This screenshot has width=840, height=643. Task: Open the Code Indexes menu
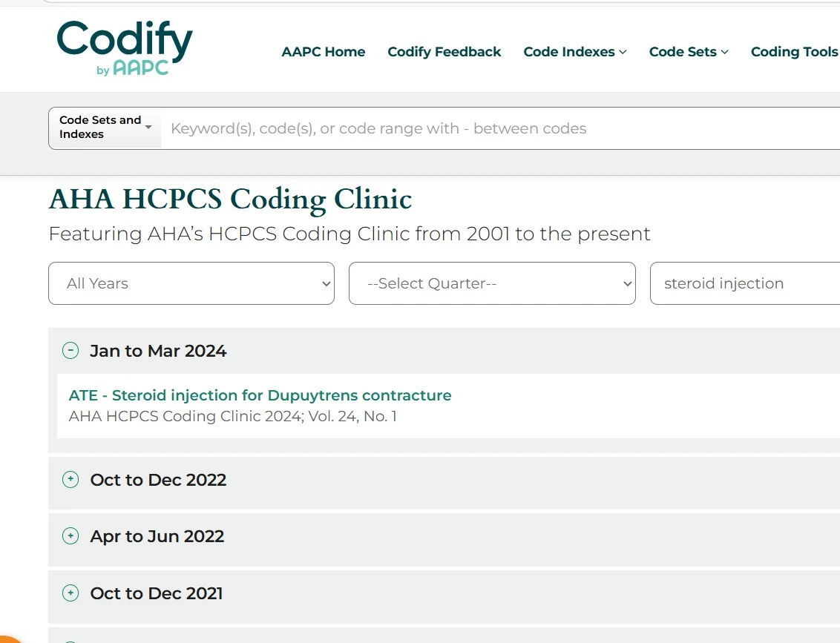pos(569,52)
